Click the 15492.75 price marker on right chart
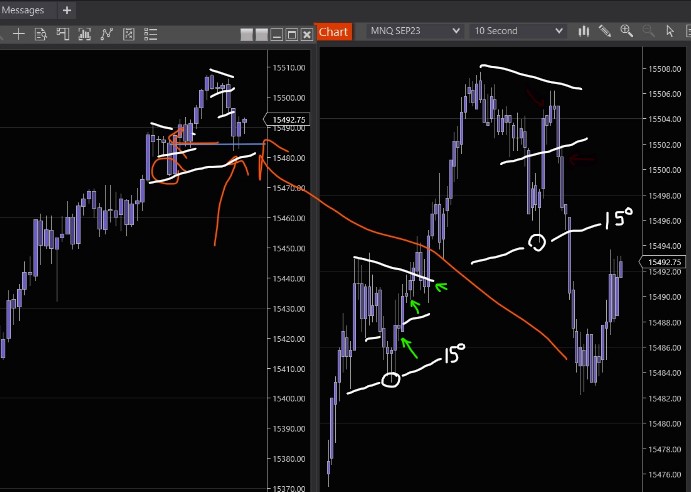Screen dimensions: 691x492 pyautogui.click(x=664, y=262)
